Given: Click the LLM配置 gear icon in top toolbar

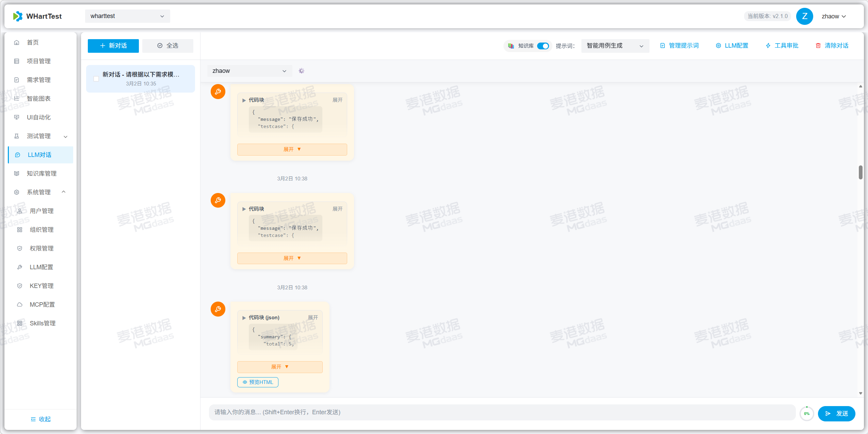Looking at the screenshot, I should pos(718,46).
